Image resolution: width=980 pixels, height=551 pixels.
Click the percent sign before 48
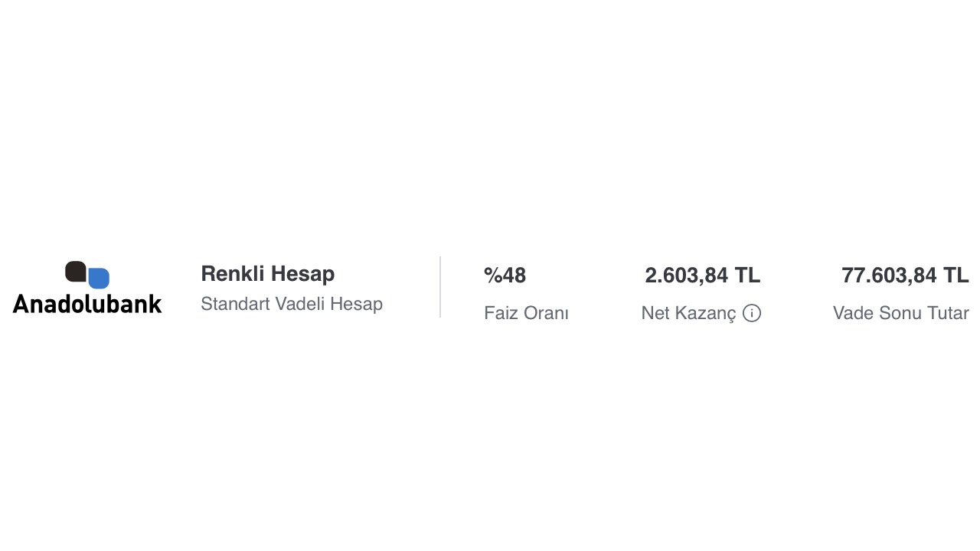coord(492,275)
